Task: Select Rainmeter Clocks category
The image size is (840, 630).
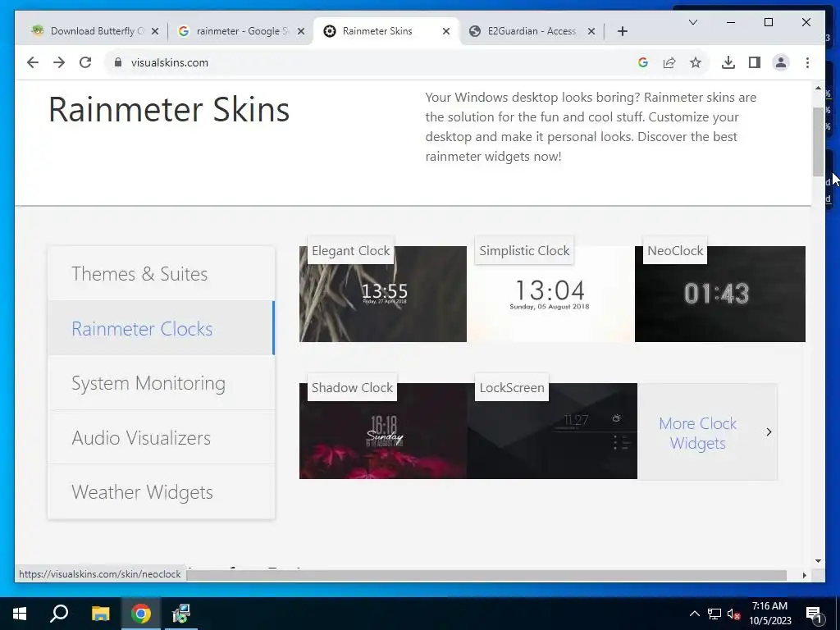Action: click(x=162, y=328)
